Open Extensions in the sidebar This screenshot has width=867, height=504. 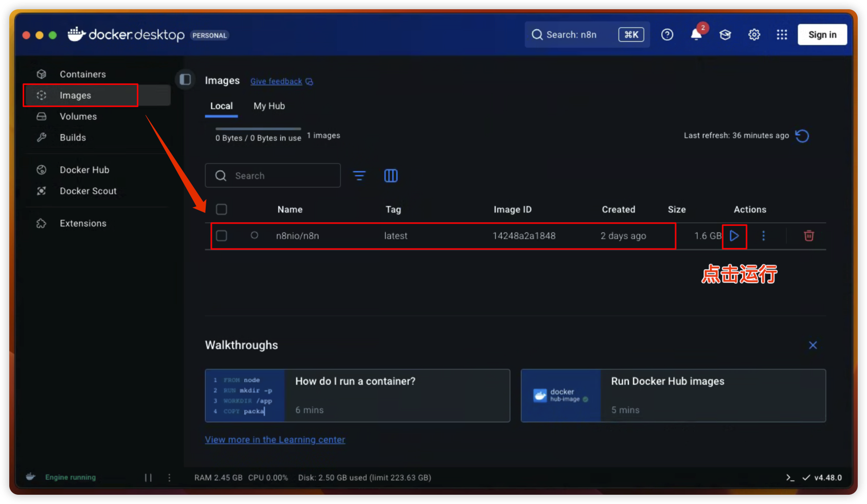coord(83,223)
